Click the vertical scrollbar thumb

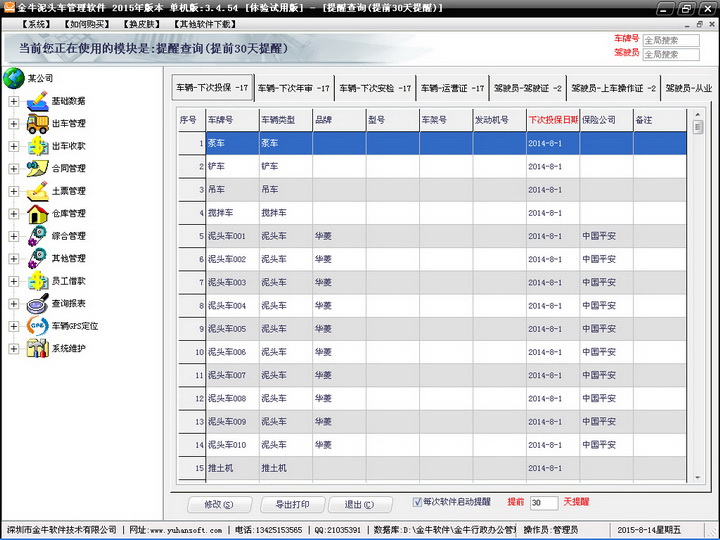pos(698,127)
